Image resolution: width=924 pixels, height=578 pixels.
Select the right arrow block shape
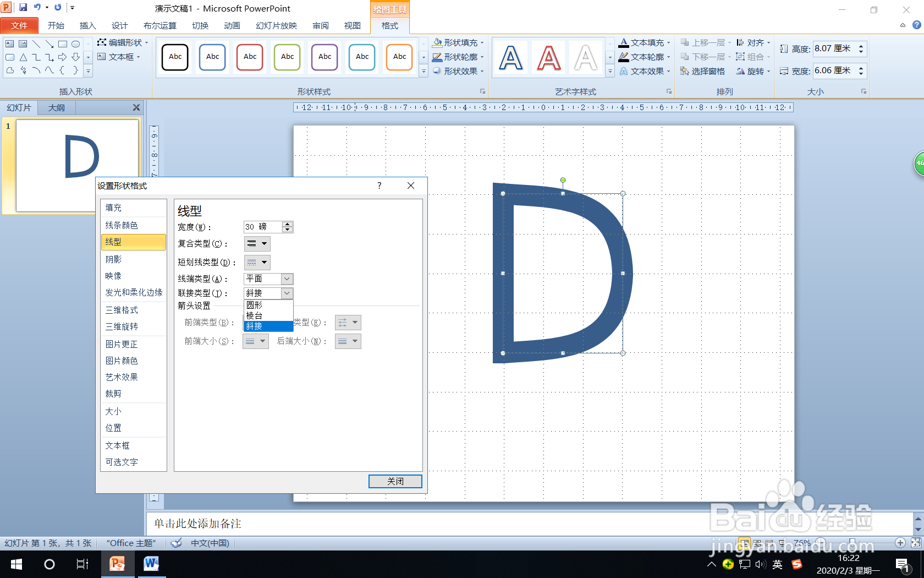tap(63, 57)
